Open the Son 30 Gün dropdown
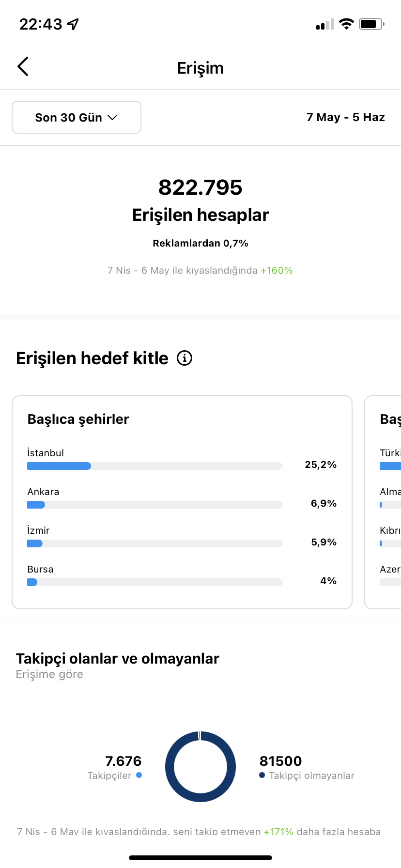401x868 pixels. coord(77,117)
